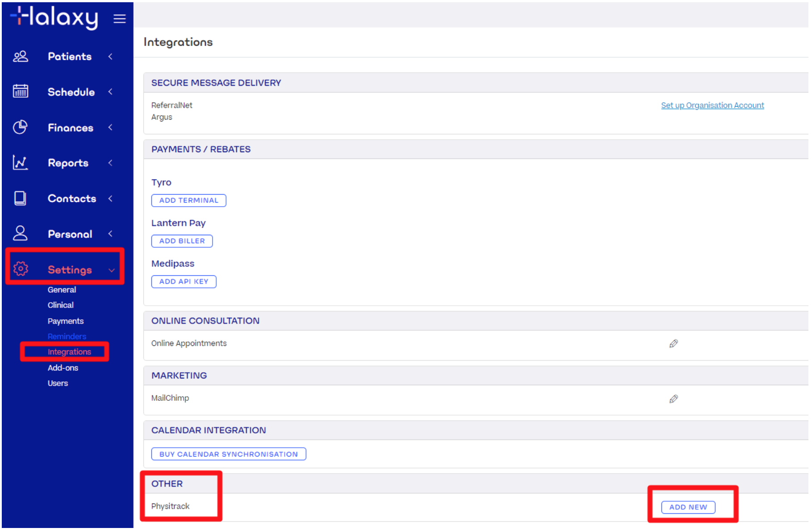Click the Schedule calendar icon
Image resolution: width=812 pixels, height=532 pixels.
click(21, 91)
